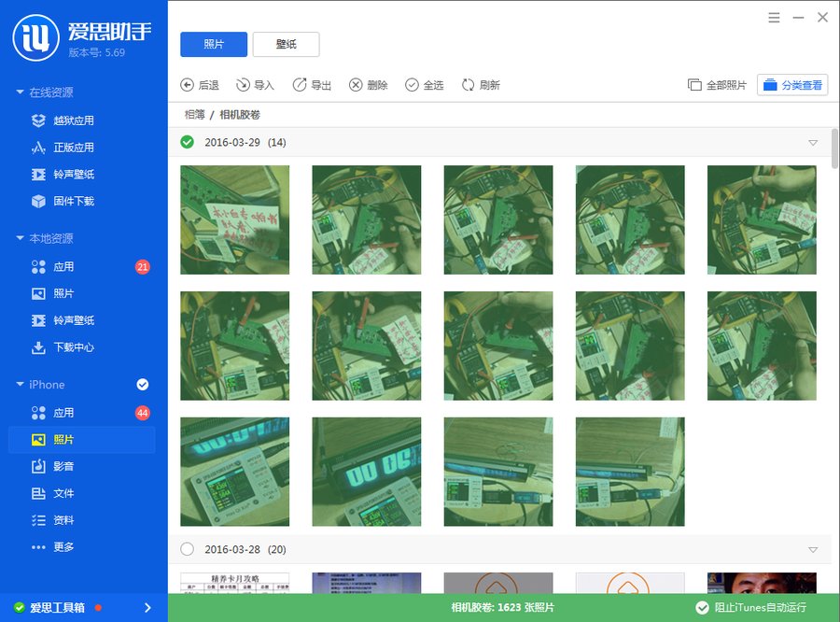This screenshot has height=622, width=840.
Task: Click the 全选 select-all toolbar button
Action: [x=425, y=85]
